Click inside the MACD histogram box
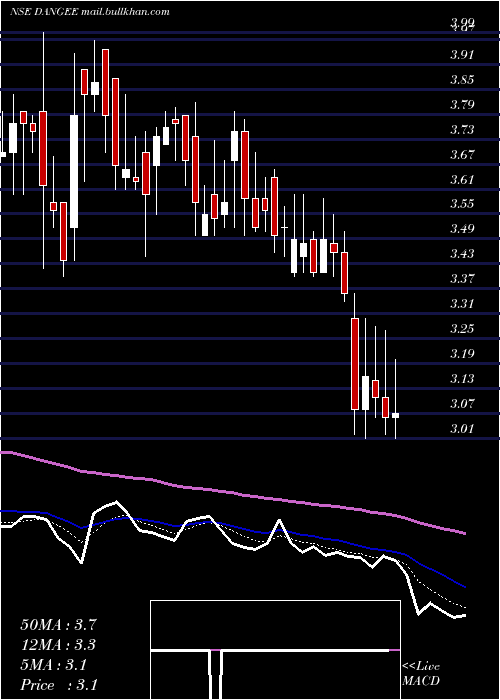This screenshot has height=700, width=500. [275, 650]
